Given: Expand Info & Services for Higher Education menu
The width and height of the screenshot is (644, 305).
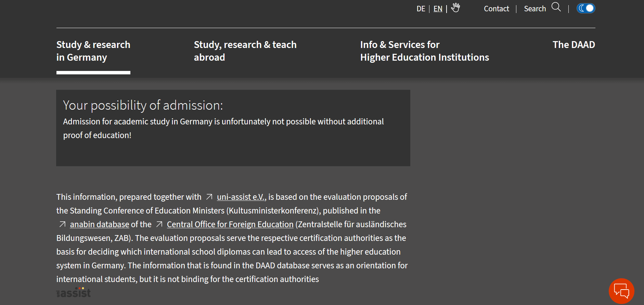Looking at the screenshot, I should [425, 51].
